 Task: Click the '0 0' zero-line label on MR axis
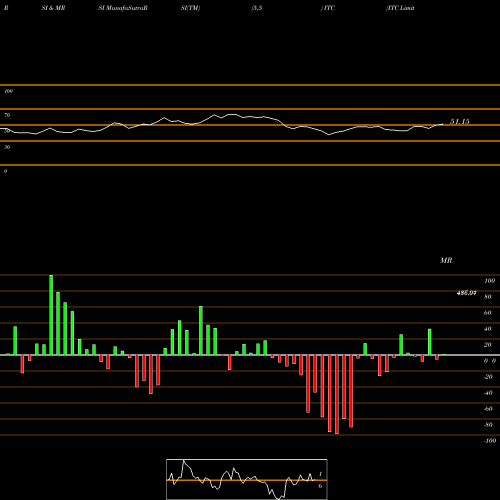pyautogui.click(x=490, y=361)
